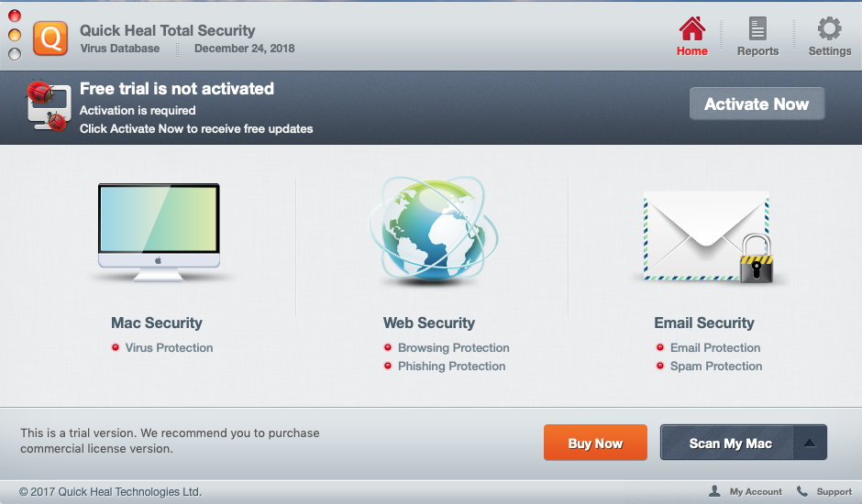862x504 pixels.
Task: Open the Settings gear icon
Action: [829, 28]
